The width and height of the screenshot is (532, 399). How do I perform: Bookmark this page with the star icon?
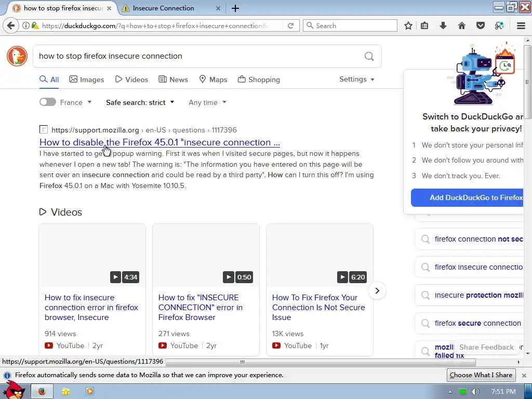408,25
